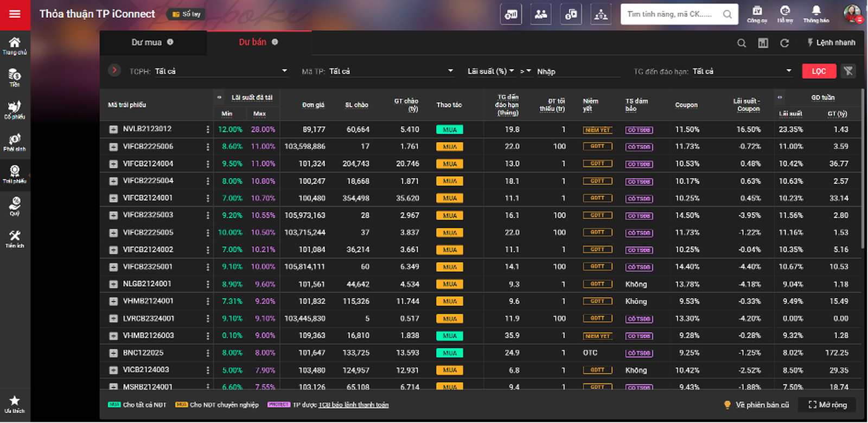This screenshot has width=868, height=423.
Task: Select the Dư bán tab
Action: click(258, 42)
